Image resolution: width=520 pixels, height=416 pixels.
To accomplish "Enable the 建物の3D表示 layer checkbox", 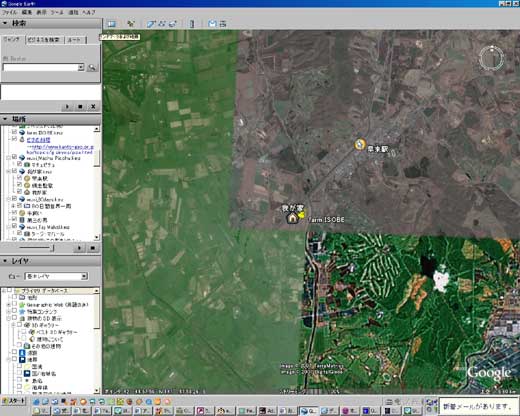I will [x=14, y=318].
